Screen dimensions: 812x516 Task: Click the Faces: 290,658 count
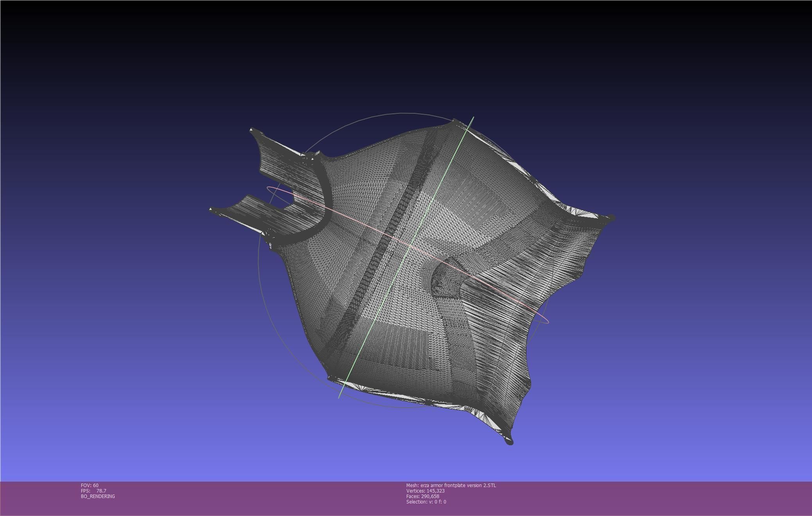pyautogui.click(x=422, y=496)
